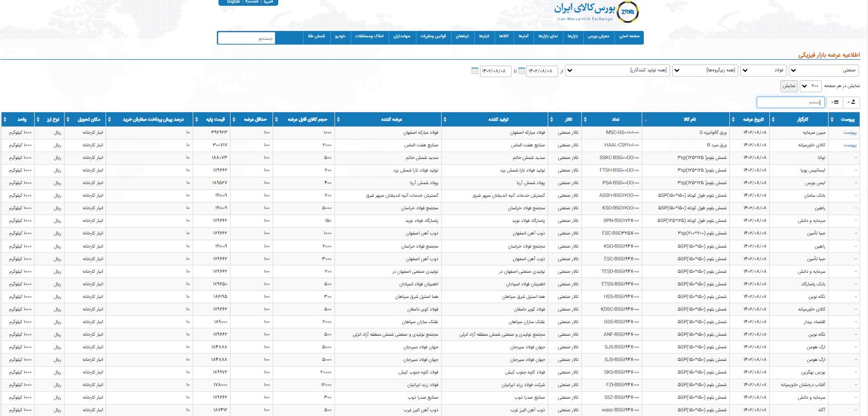Sort by the تالار column arrows
The width and height of the screenshot is (868, 416).
(551, 120)
